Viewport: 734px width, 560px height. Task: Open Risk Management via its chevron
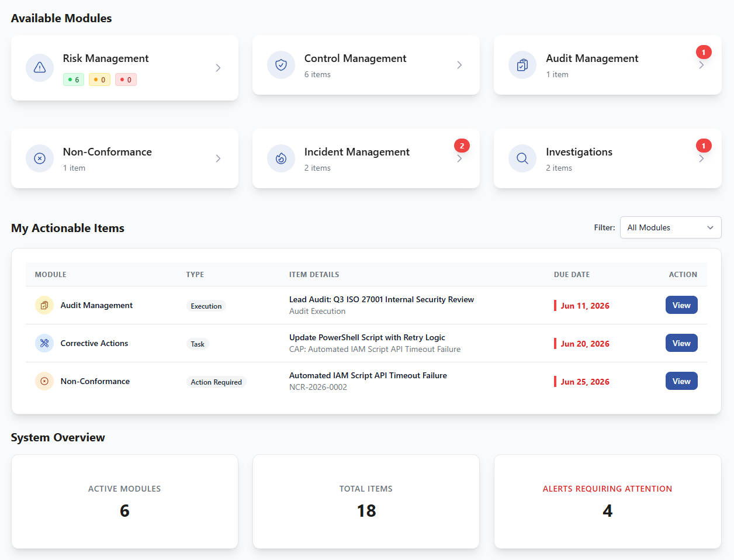(x=218, y=68)
